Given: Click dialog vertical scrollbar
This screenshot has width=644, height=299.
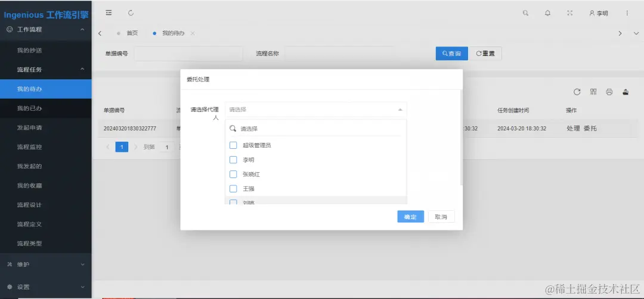Looking at the screenshot, I should point(461,138).
